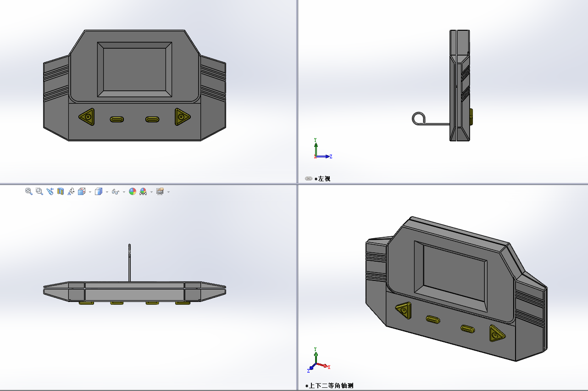
Task: Click the *上下二等角轴测 view label
Action: [329, 386]
